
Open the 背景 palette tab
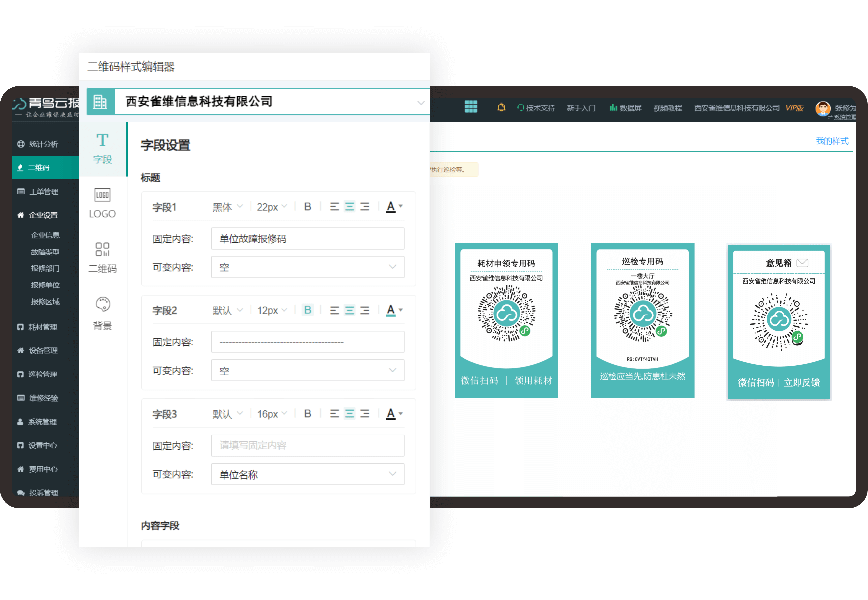[x=102, y=314]
